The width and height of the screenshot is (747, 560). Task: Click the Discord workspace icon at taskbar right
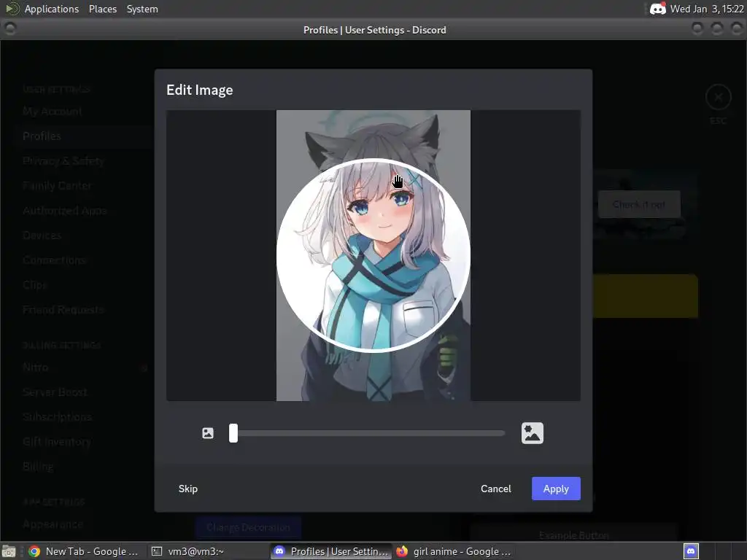[692, 551]
